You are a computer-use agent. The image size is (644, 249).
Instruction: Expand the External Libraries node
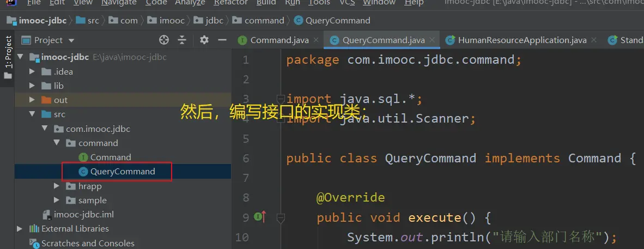coord(20,229)
